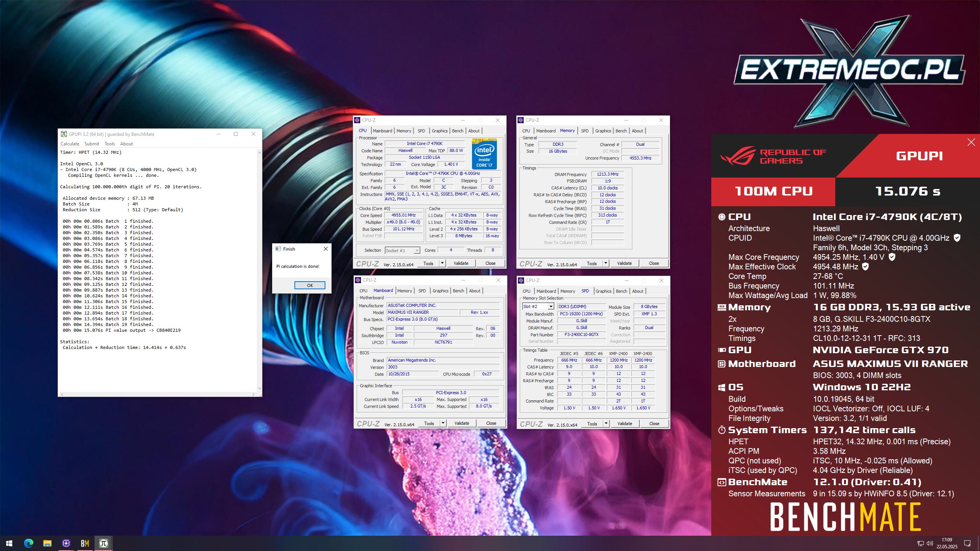Select Memory tab in CPU-Z CPU window
This screenshot has width=980, height=551.
[x=404, y=131]
